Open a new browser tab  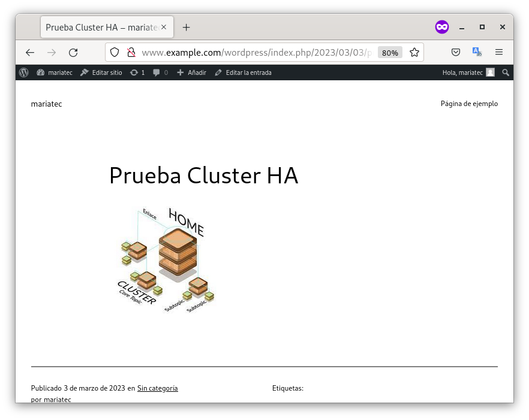186,28
